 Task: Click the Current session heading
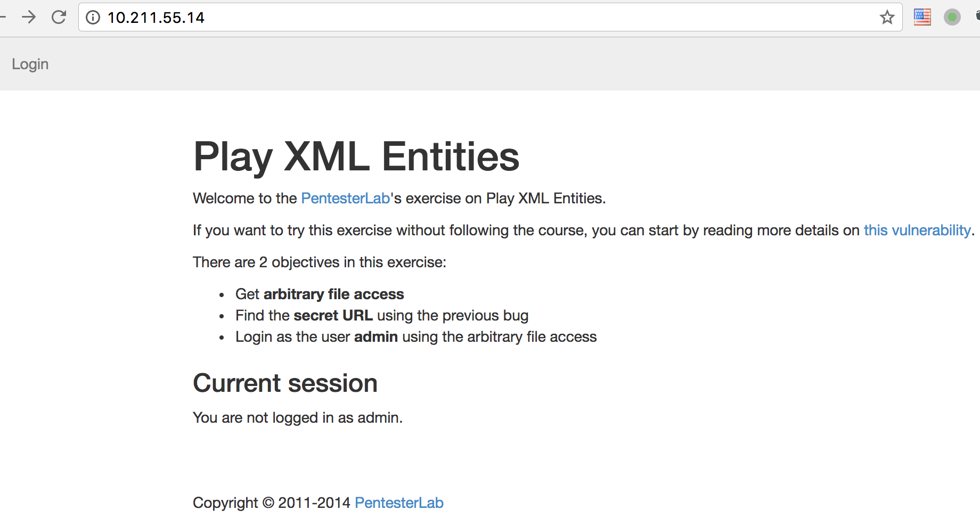point(285,383)
